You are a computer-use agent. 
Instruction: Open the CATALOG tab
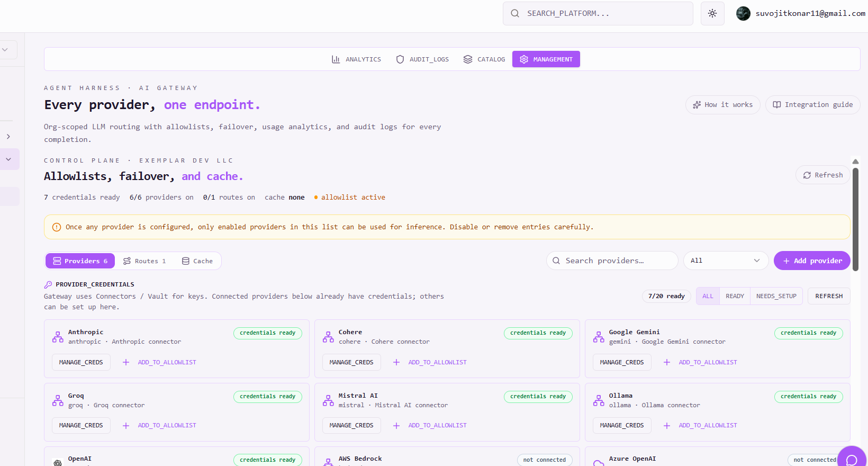tap(484, 59)
